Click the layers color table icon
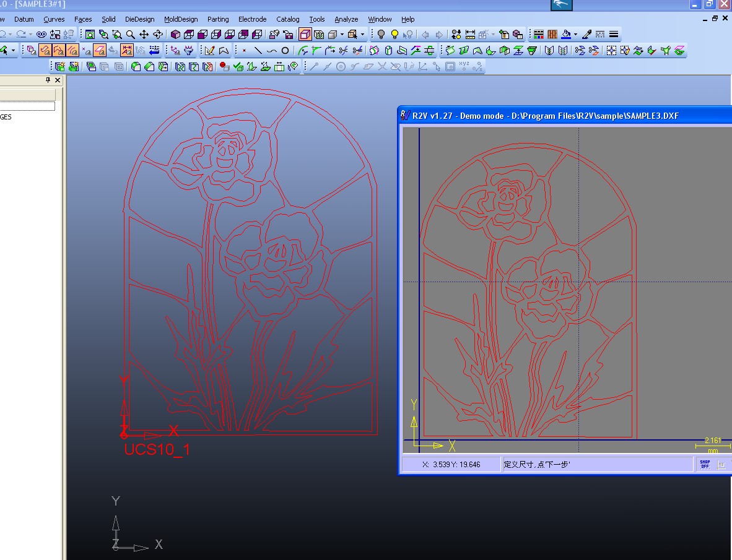Viewport: 732px width, 560px height. [x=539, y=35]
